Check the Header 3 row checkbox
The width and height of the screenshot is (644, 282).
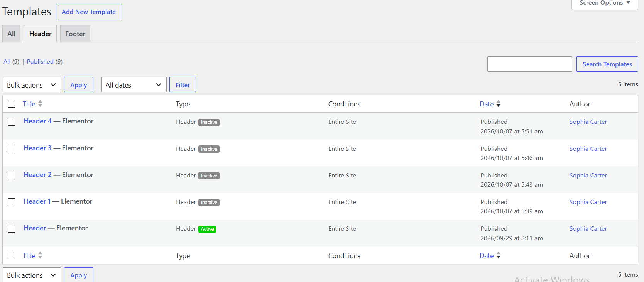click(12, 149)
